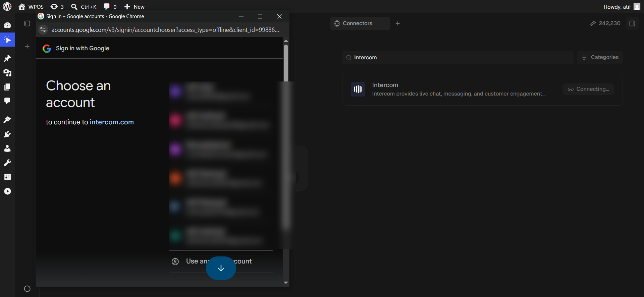Image resolution: width=644 pixels, height=297 pixels.
Task: Open the intercom.com link
Action: click(x=112, y=122)
